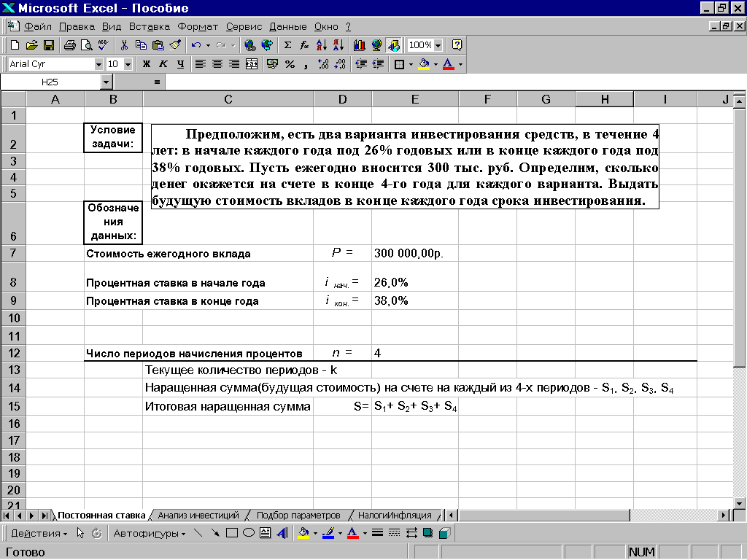Open the Вставка menu
The height and width of the screenshot is (560, 747).
[149, 27]
